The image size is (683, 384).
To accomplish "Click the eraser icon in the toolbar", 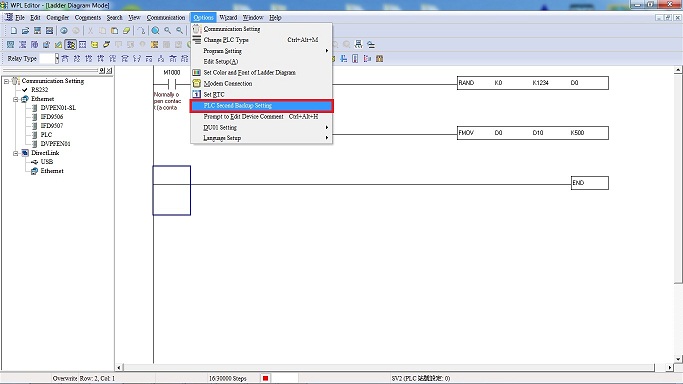I will (x=126, y=30).
